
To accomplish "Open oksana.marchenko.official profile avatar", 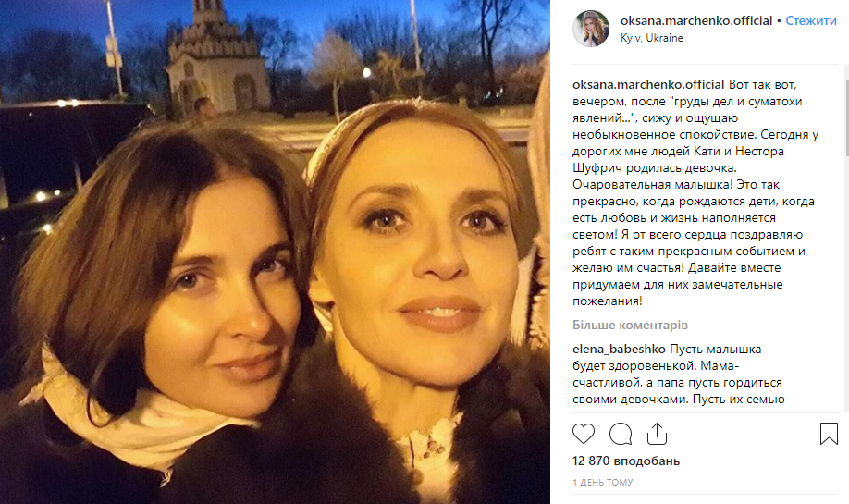I will pyautogui.click(x=591, y=28).
